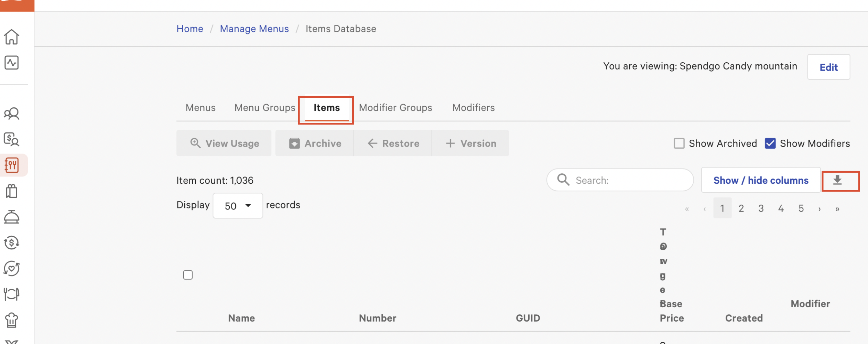This screenshot has width=868, height=344.
Task: Open the activity chart sidebar icon
Action: [12, 63]
